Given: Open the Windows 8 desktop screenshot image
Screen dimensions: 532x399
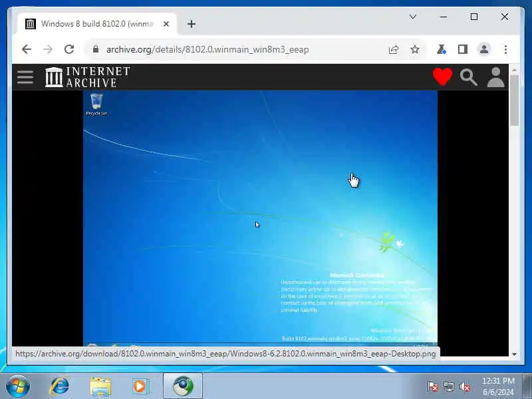Looking at the screenshot, I should (260, 217).
